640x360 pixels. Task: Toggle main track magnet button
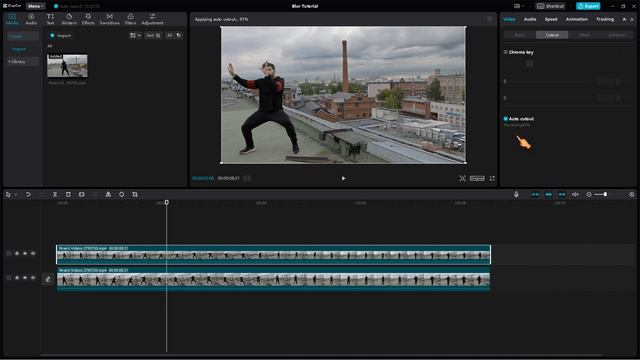click(x=535, y=195)
